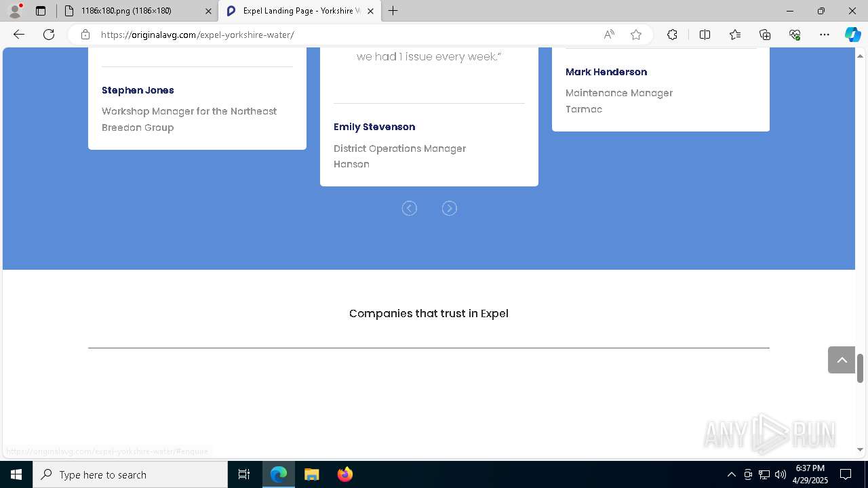The width and height of the screenshot is (868, 488).
Task: Click 'Companies that trust in Expel' heading
Action: pyautogui.click(x=429, y=313)
